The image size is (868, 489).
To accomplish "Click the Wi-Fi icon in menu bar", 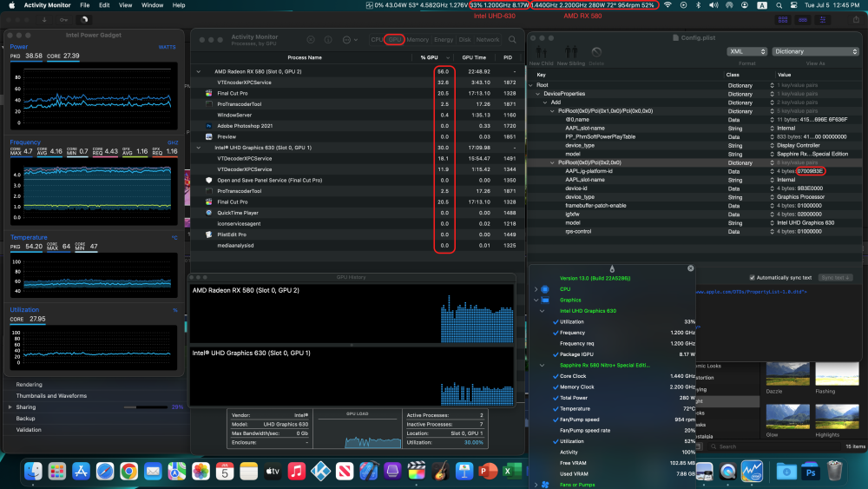I will [668, 5].
